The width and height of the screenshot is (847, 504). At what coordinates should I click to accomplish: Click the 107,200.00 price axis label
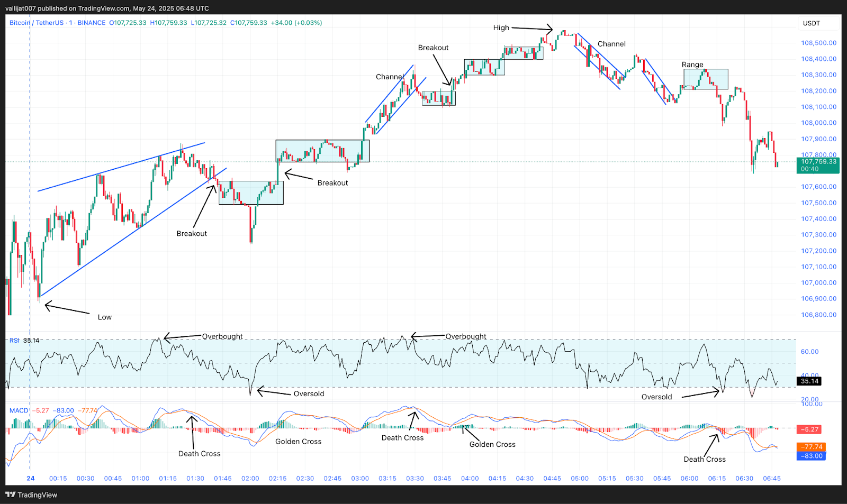pyautogui.click(x=818, y=251)
